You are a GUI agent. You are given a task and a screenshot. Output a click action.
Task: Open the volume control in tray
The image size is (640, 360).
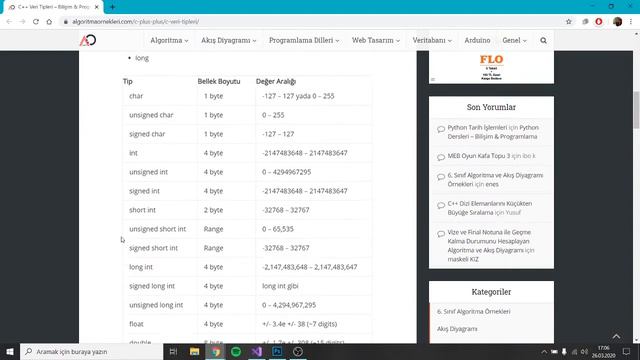point(584,352)
